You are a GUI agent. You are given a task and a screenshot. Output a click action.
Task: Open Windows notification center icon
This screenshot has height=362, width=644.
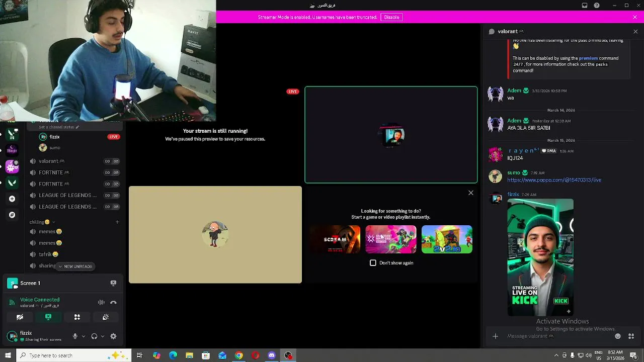click(x=633, y=355)
